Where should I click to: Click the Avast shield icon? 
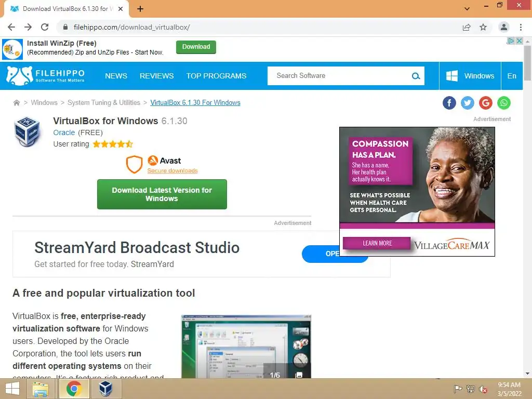click(135, 165)
